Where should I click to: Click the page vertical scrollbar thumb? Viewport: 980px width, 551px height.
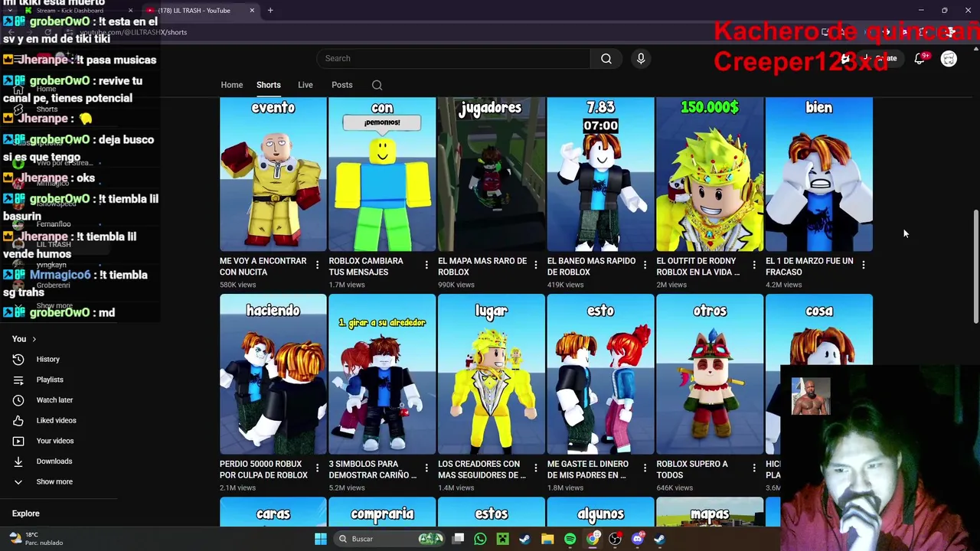[x=975, y=267]
